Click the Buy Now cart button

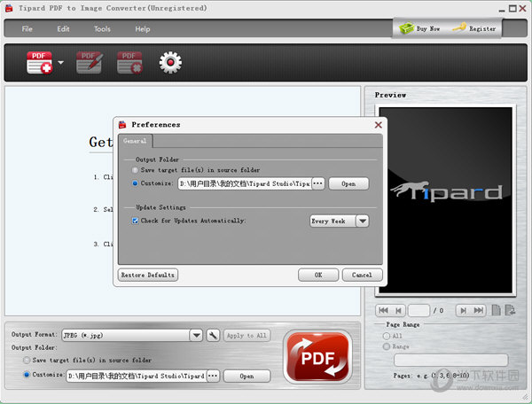[x=419, y=28]
